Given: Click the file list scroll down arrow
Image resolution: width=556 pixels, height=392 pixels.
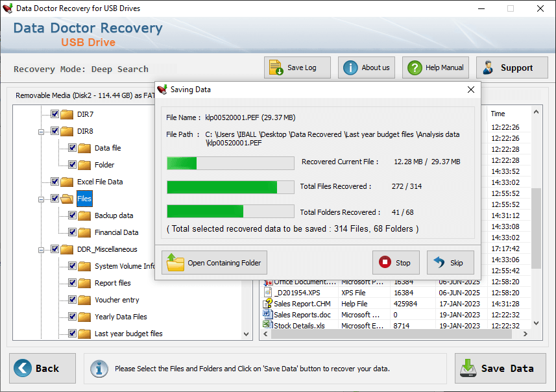Looking at the screenshot, I should [536, 323].
